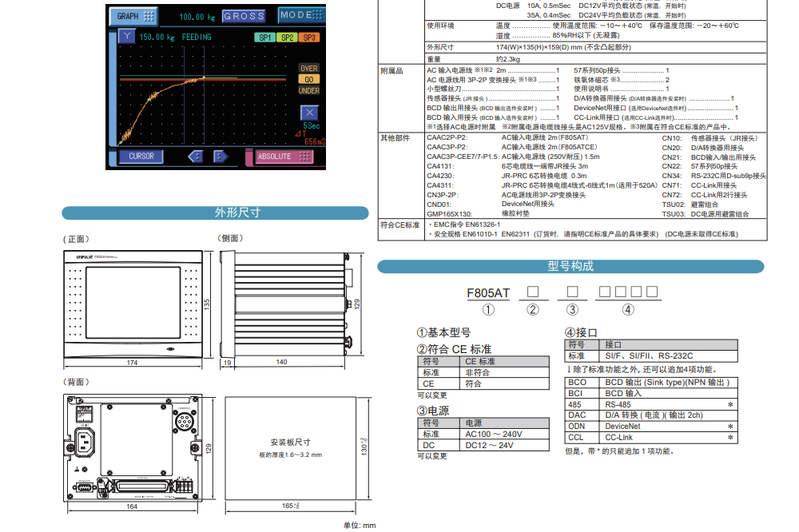Click the CA4311 part code

point(440,185)
